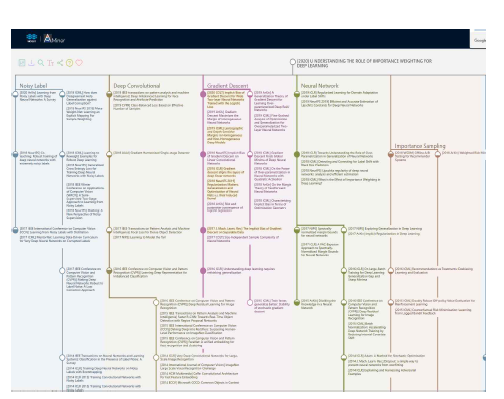Click the image export icon in toolbar

click(22, 63)
